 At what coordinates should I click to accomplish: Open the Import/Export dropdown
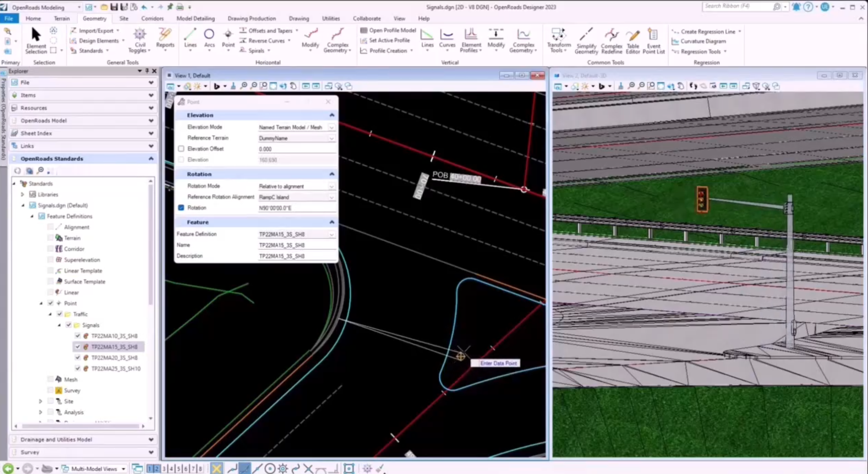[x=95, y=31]
